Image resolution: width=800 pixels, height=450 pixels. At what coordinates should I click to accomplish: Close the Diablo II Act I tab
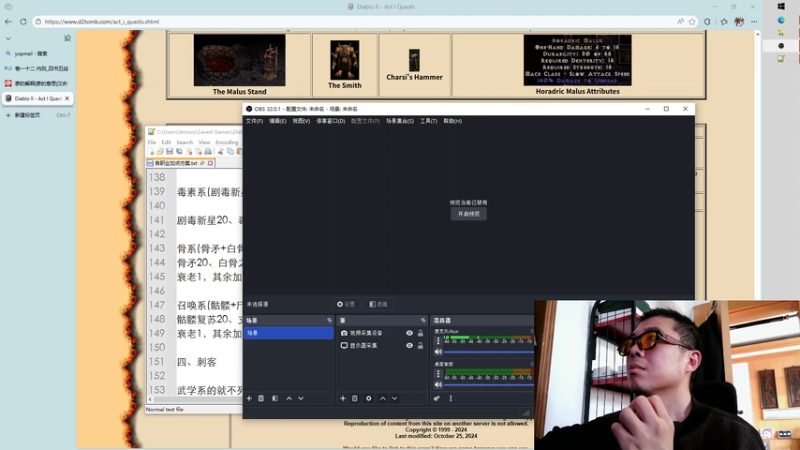point(67,98)
